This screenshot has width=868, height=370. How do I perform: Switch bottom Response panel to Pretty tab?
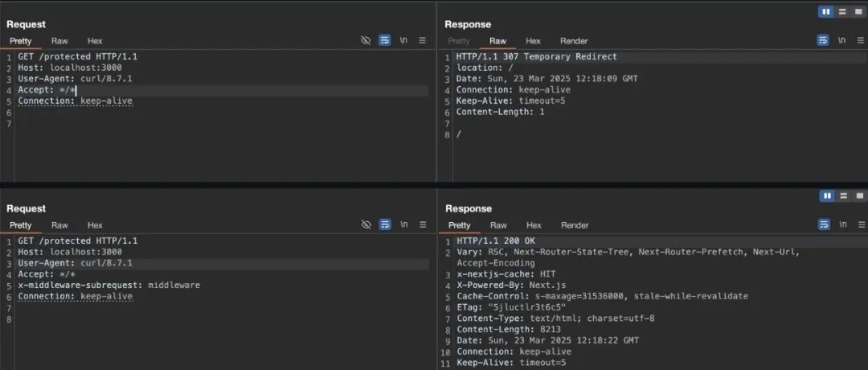[460, 225]
